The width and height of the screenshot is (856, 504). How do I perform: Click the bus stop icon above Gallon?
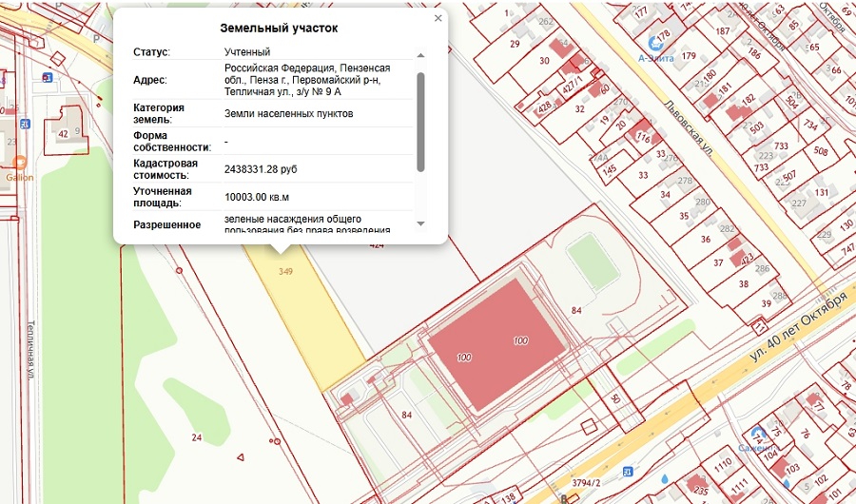(x=25, y=124)
